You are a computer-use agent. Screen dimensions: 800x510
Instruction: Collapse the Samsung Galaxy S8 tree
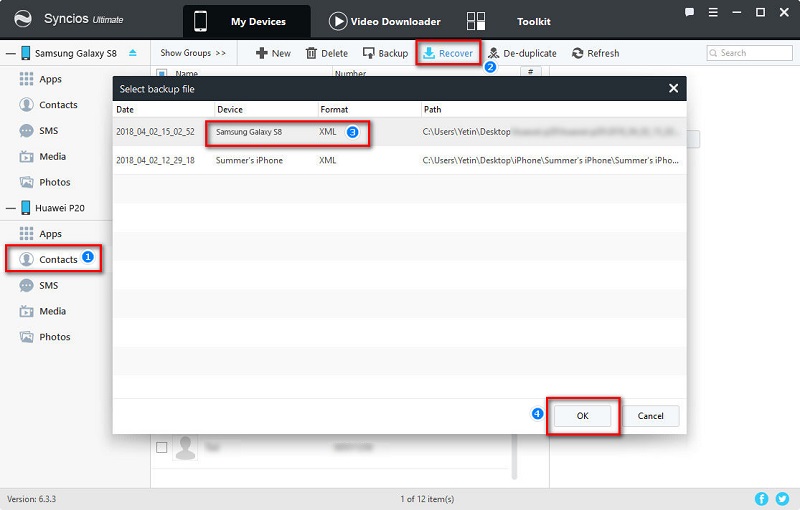(11, 53)
